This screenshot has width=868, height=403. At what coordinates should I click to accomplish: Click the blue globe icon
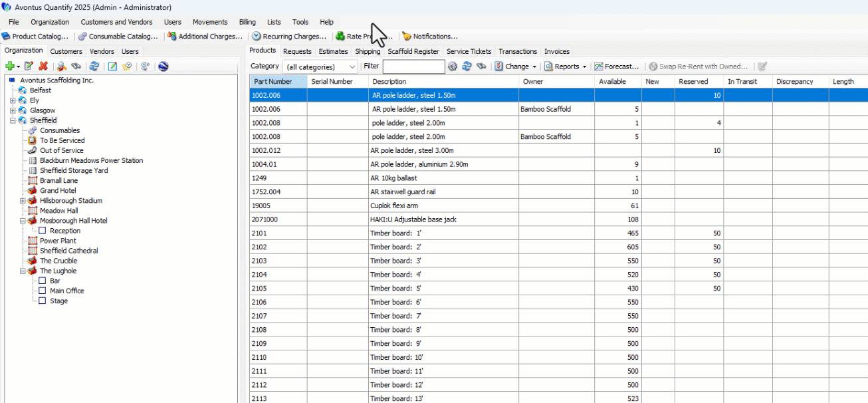point(163,66)
